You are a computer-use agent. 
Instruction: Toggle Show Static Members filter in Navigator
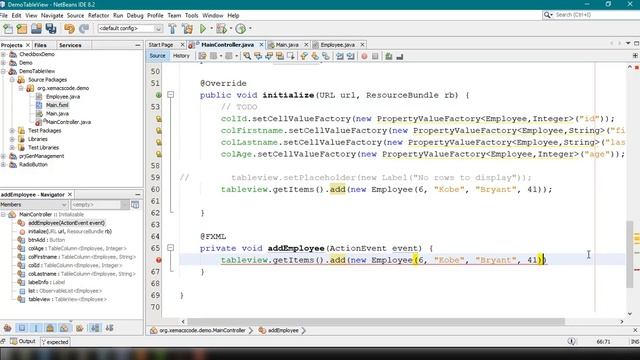[36, 328]
